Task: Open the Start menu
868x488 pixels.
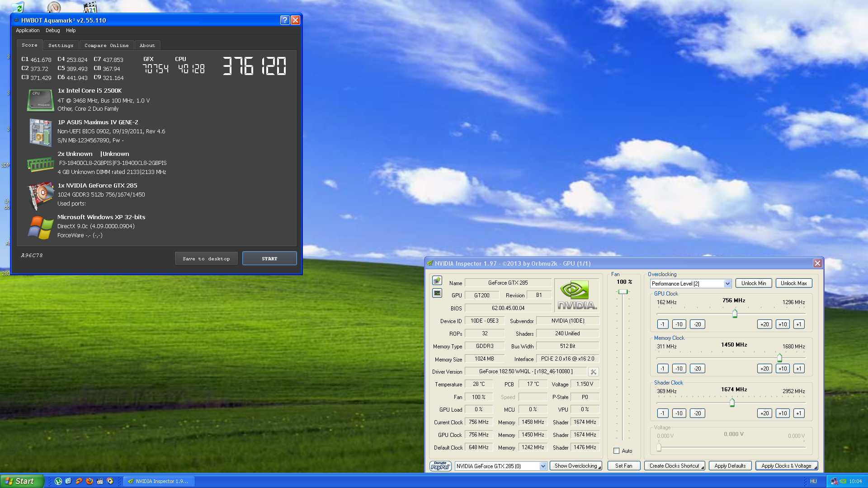Action: pyautogui.click(x=22, y=481)
